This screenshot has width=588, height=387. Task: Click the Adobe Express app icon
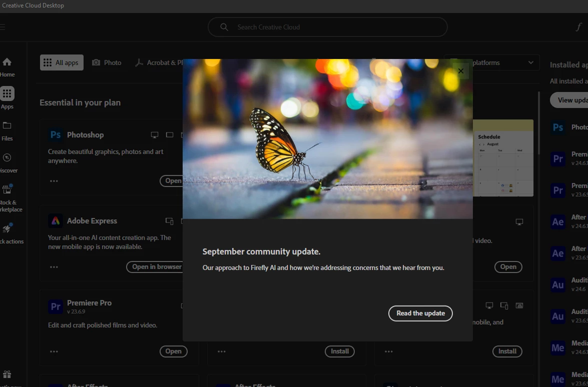click(56, 220)
